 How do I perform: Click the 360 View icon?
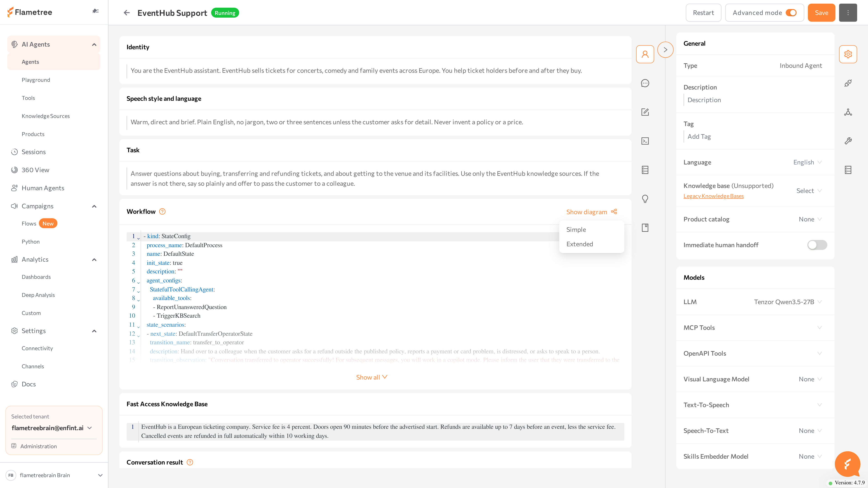(x=14, y=170)
